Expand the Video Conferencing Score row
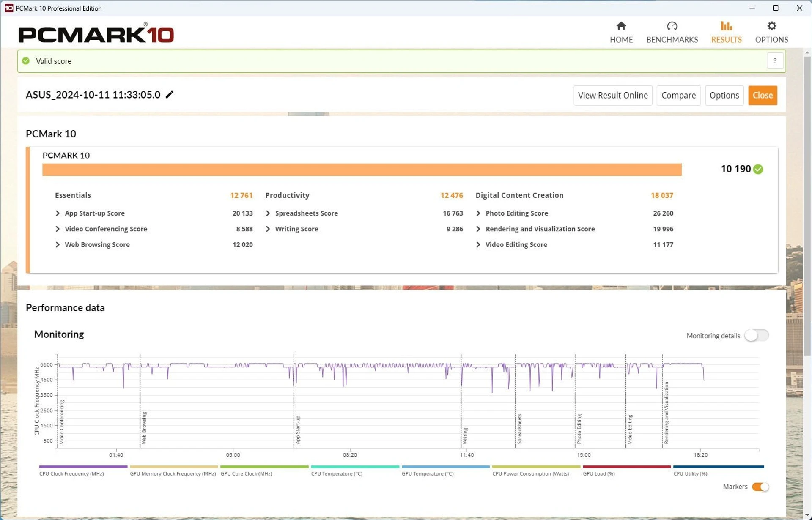Image resolution: width=812 pixels, height=520 pixels. [58, 229]
